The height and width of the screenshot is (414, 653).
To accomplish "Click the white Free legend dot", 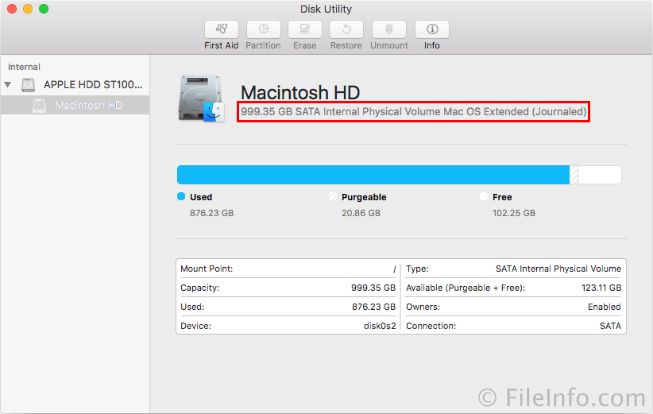I will (484, 196).
